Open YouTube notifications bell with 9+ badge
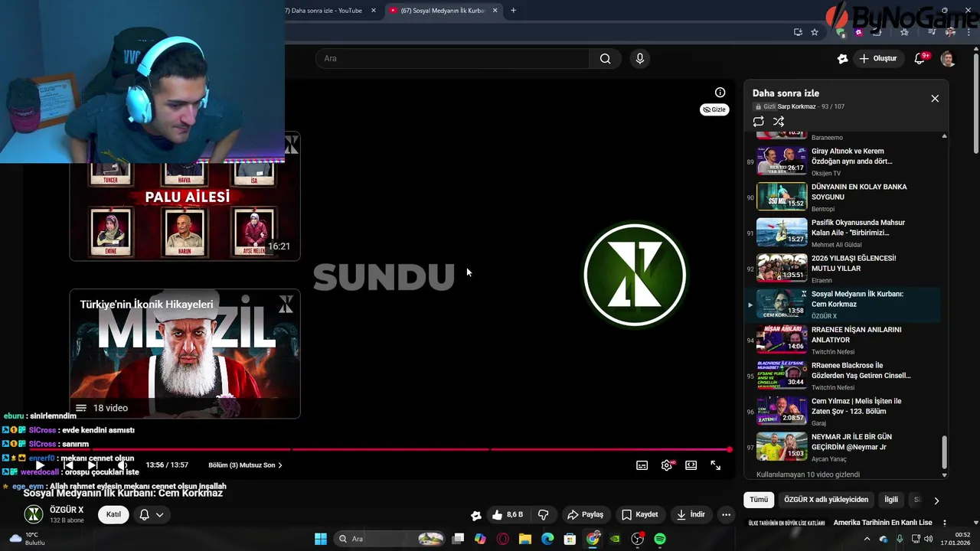Viewport: 980px width, 551px height. [x=920, y=58]
